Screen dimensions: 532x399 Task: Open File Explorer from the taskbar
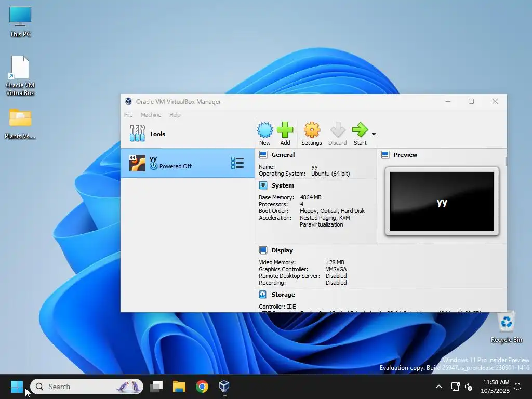179,387
